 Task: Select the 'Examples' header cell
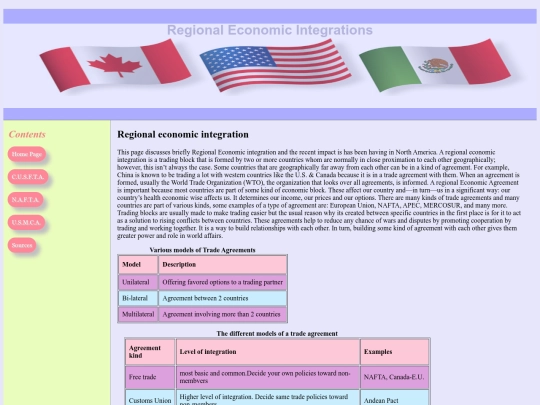395,352
